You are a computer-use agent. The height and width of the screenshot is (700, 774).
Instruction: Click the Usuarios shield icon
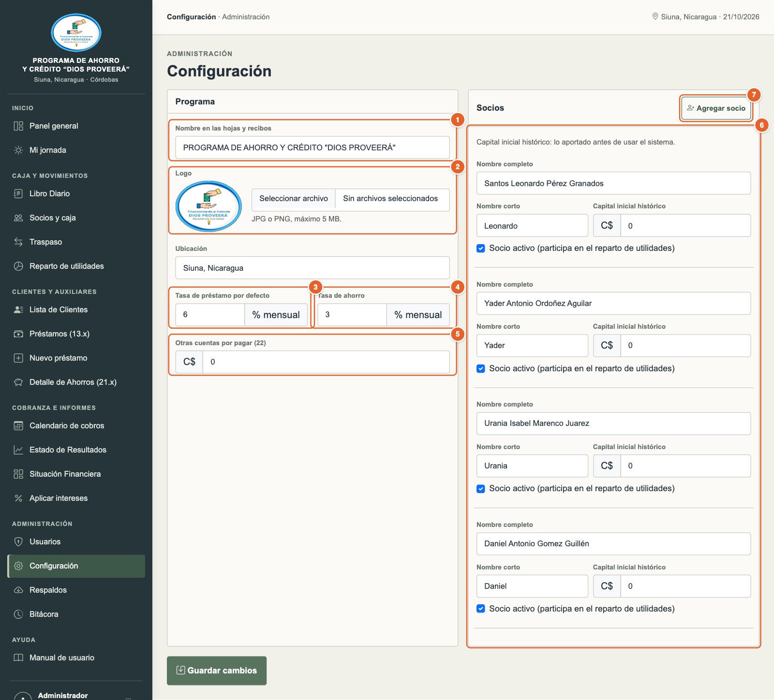[x=18, y=542]
